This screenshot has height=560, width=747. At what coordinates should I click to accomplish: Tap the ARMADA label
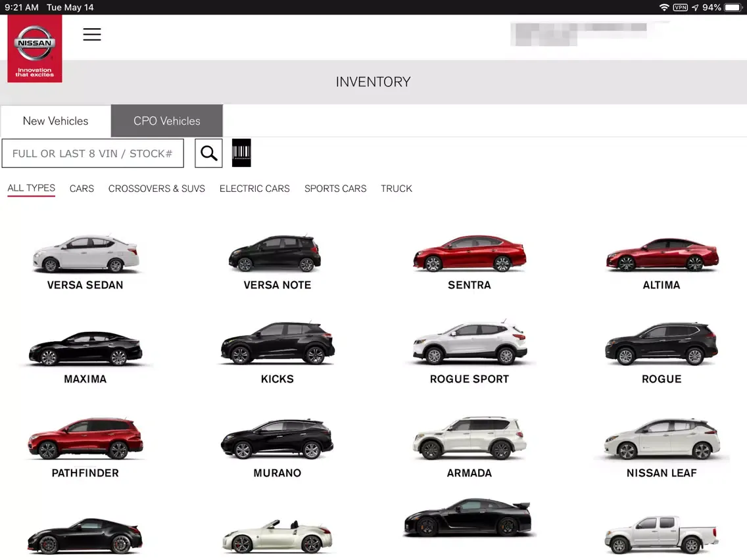(x=470, y=473)
